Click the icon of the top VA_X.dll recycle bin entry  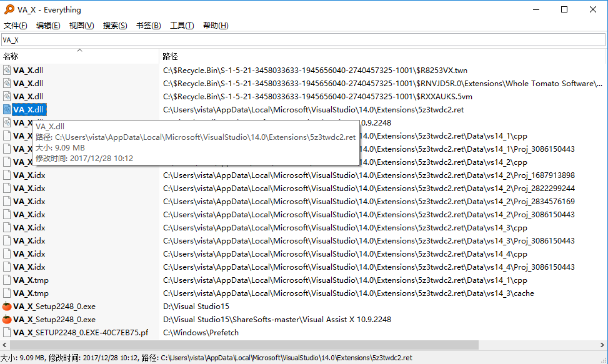click(x=7, y=70)
